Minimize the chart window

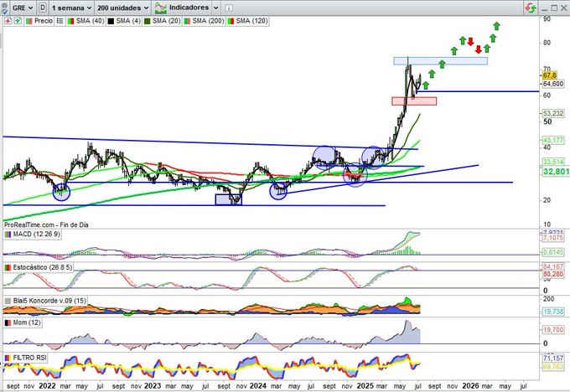[544, 8]
